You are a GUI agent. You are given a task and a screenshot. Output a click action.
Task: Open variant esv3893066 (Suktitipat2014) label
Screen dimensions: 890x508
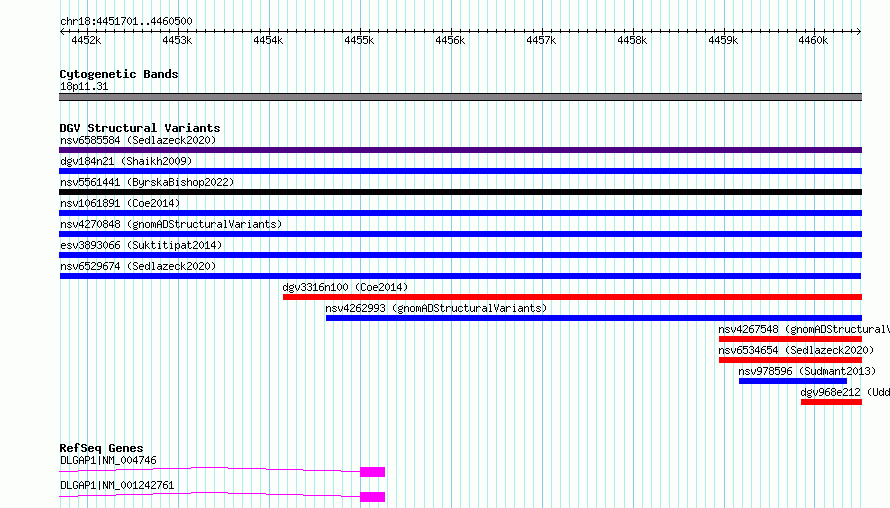pyautogui.click(x=141, y=245)
